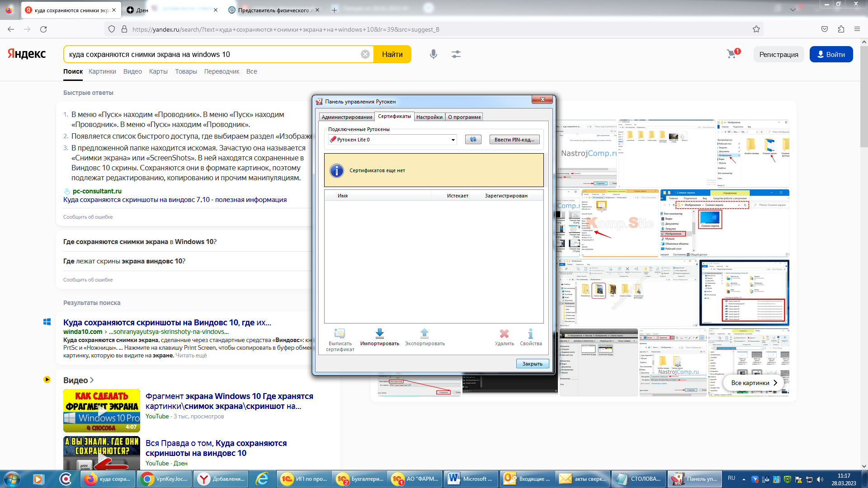Click the blue Войти button

[x=831, y=54]
